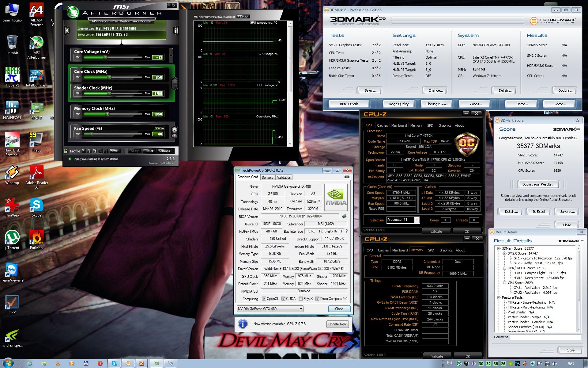Click GPU-Z screenshot camera icon
Viewport: 588px width, 368px height.
(x=347, y=177)
